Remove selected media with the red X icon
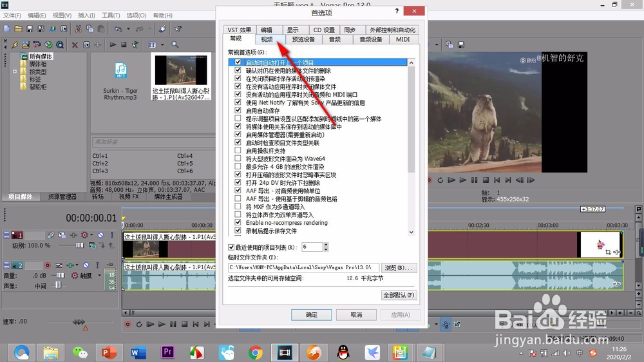This screenshot has width=644, height=362. click(x=75, y=45)
